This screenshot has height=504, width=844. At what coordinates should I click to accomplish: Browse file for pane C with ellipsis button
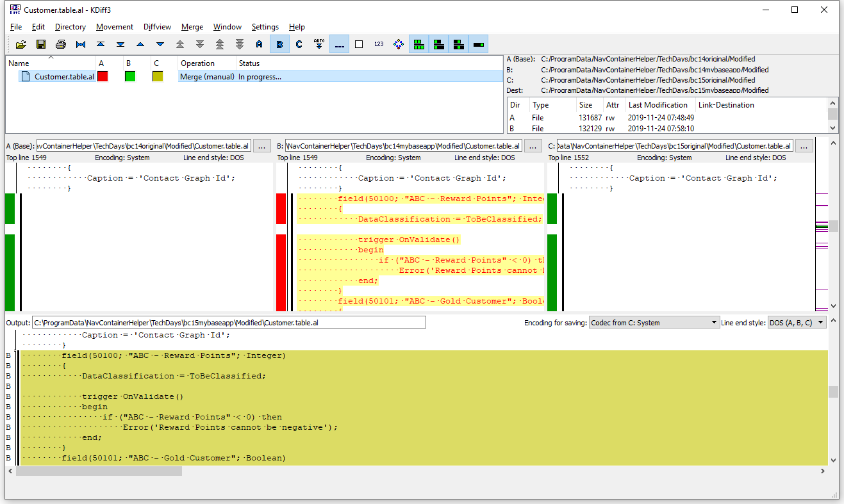click(x=804, y=146)
